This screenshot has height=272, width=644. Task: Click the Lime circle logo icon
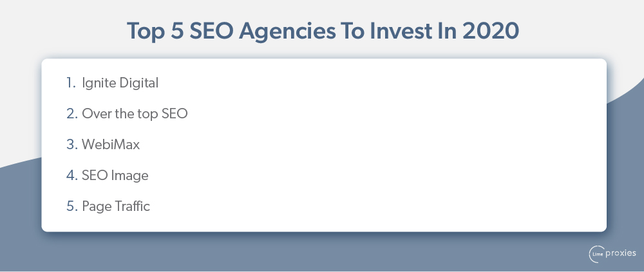pyautogui.click(x=597, y=254)
